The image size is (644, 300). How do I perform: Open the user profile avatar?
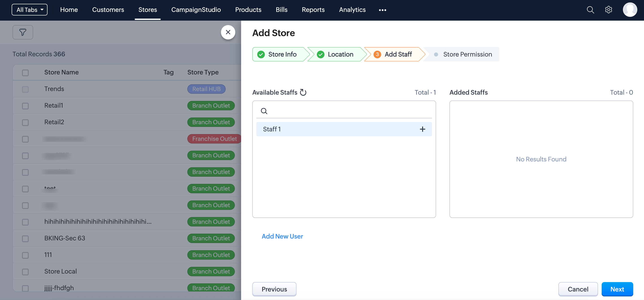tap(630, 10)
